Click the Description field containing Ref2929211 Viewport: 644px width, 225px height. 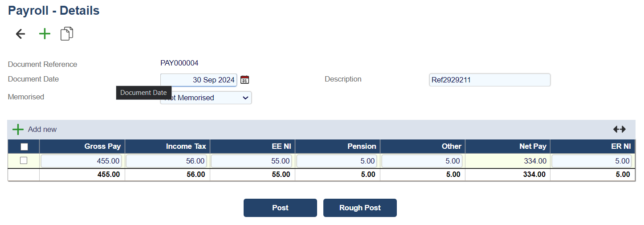[489, 80]
